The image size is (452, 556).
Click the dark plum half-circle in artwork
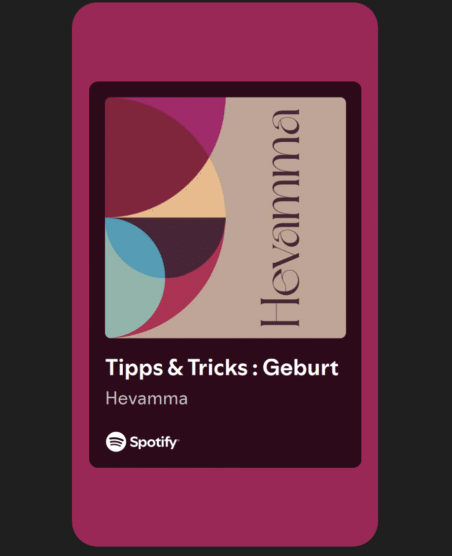coord(191,241)
